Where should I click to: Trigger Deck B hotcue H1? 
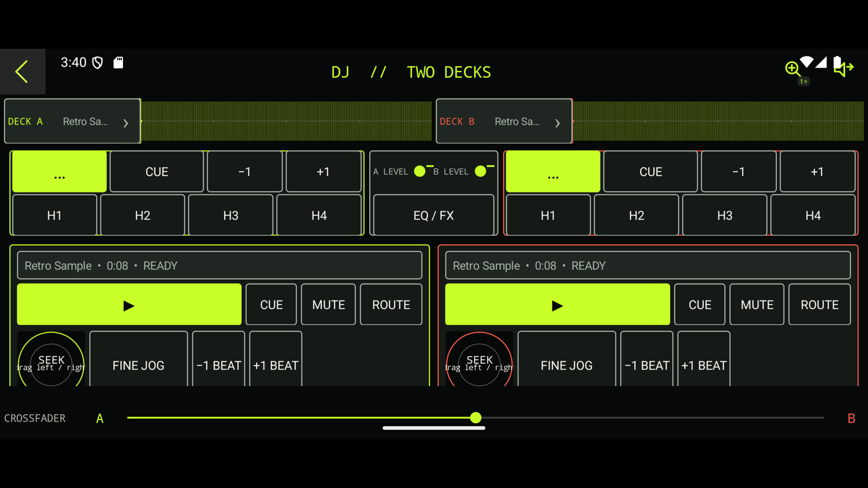[x=548, y=215]
